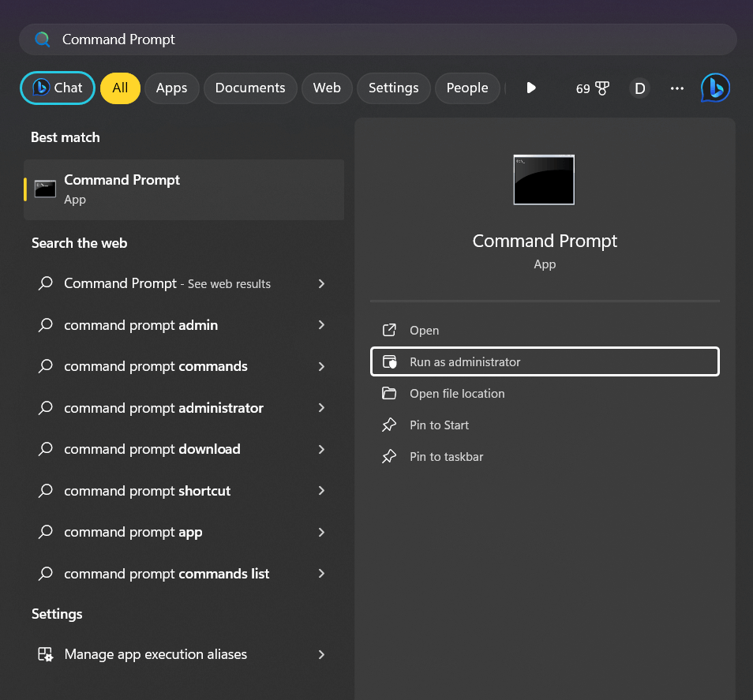Switch to the Apps filter tab

click(171, 88)
